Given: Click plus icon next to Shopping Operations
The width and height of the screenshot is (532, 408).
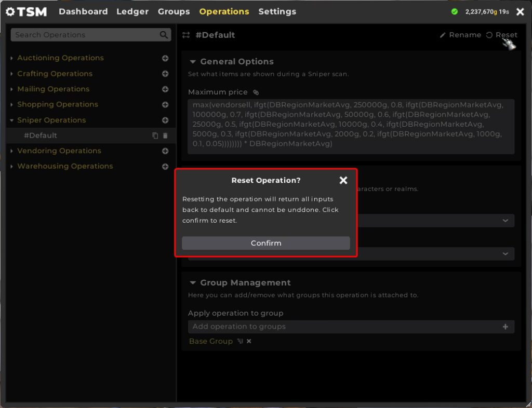Looking at the screenshot, I should pos(165,104).
